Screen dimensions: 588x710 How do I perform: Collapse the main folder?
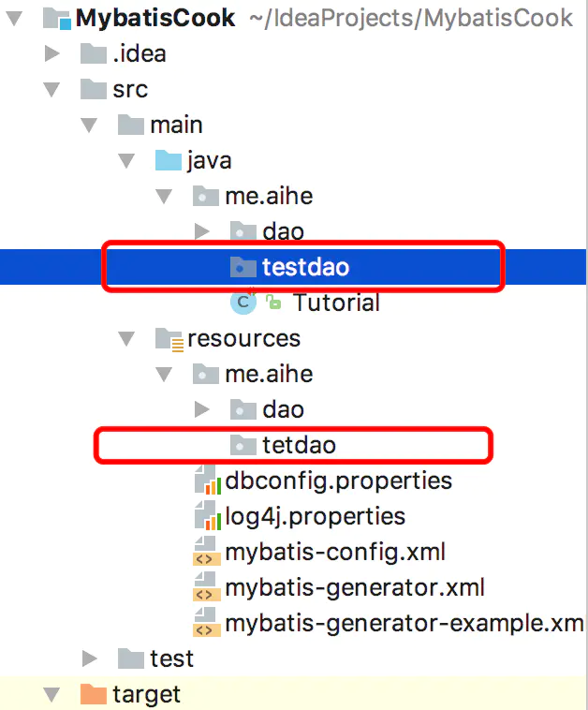(x=89, y=125)
